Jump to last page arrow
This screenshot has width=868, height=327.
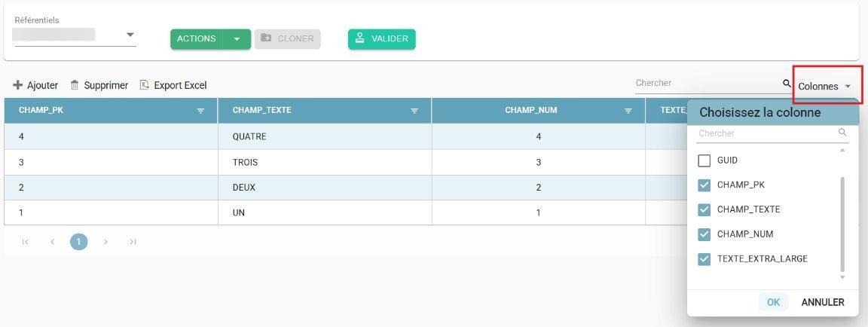133,242
